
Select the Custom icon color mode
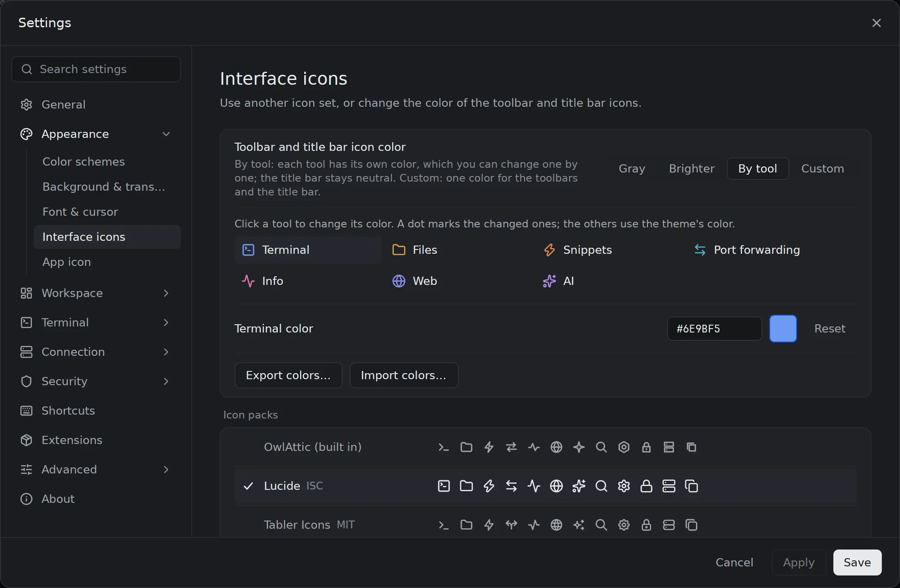coord(823,169)
